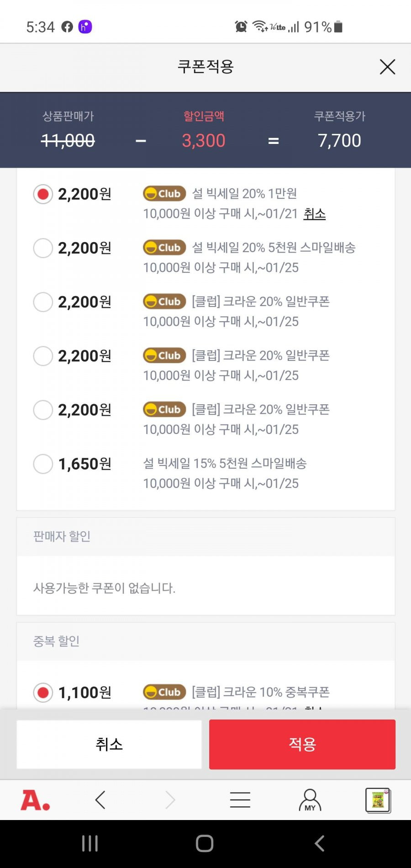The width and height of the screenshot is (411, 868).
Task: Open recently viewed product thumbnail
Action: tap(378, 800)
